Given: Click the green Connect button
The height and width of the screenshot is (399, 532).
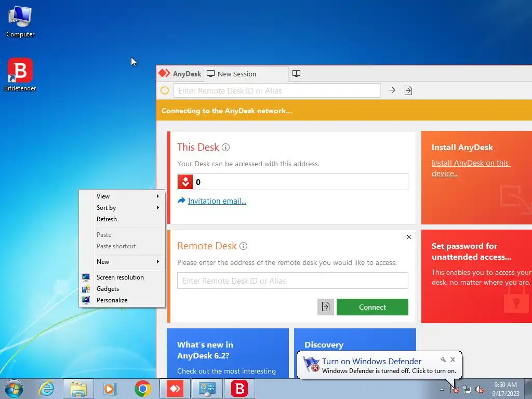Looking at the screenshot, I should (373, 307).
